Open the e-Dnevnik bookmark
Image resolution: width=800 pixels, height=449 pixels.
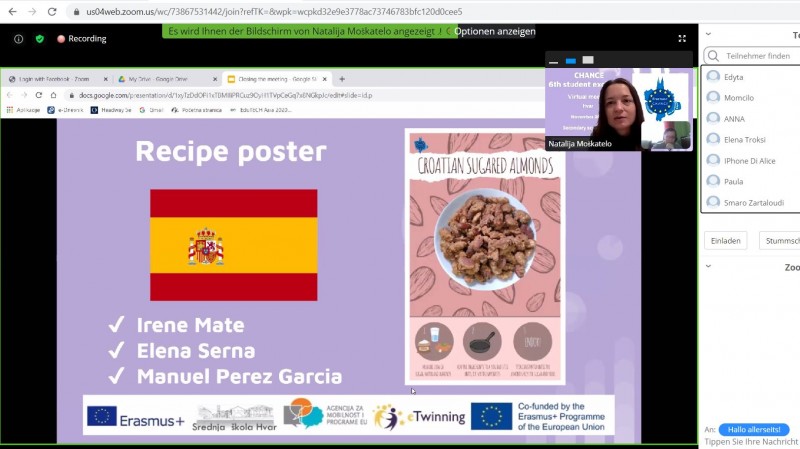coord(65,110)
